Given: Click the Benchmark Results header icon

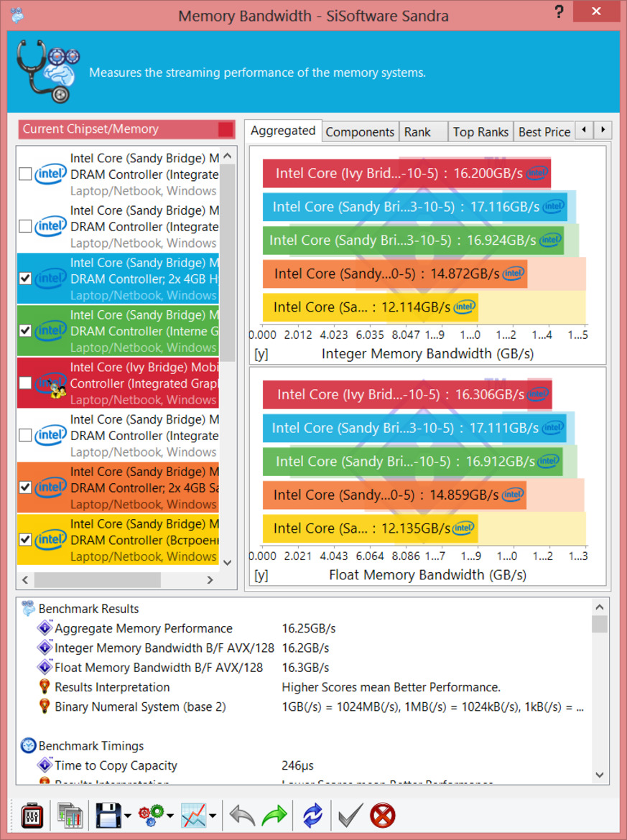Looking at the screenshot, I should [x=28, y=609].
